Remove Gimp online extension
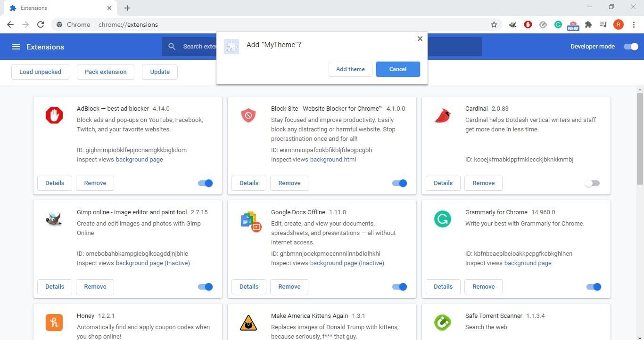Screen dimensions: 644x340 coord(95,287)
